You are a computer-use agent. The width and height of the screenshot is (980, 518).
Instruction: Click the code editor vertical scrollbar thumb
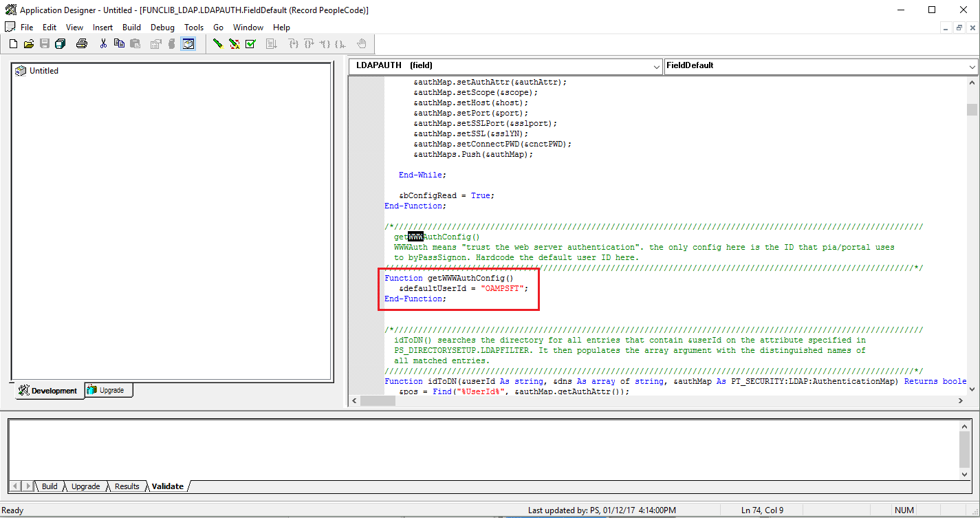pyautogui.click(x=972, y=110)
